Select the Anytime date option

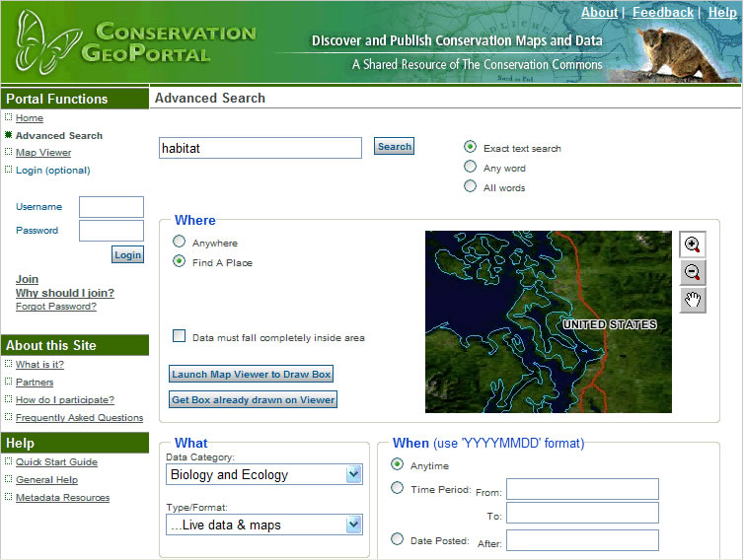point(397,464)
